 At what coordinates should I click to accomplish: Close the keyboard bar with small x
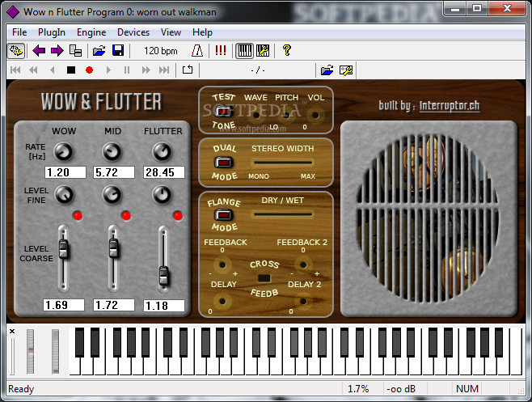tap(12, 331)
